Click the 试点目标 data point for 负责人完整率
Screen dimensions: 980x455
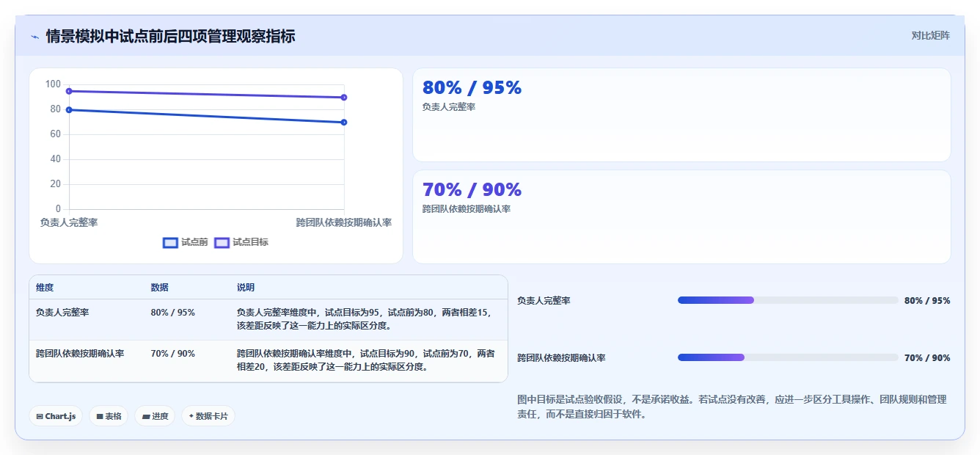[69, 91]
